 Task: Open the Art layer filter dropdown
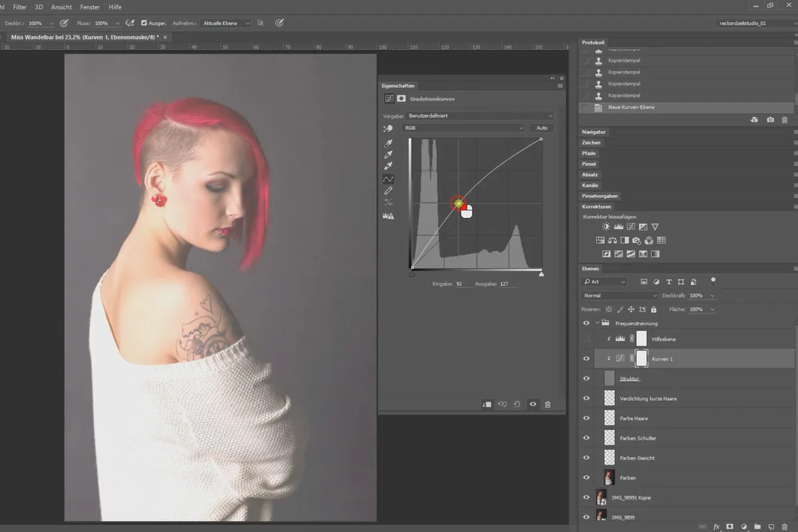(x=604, y=282)
